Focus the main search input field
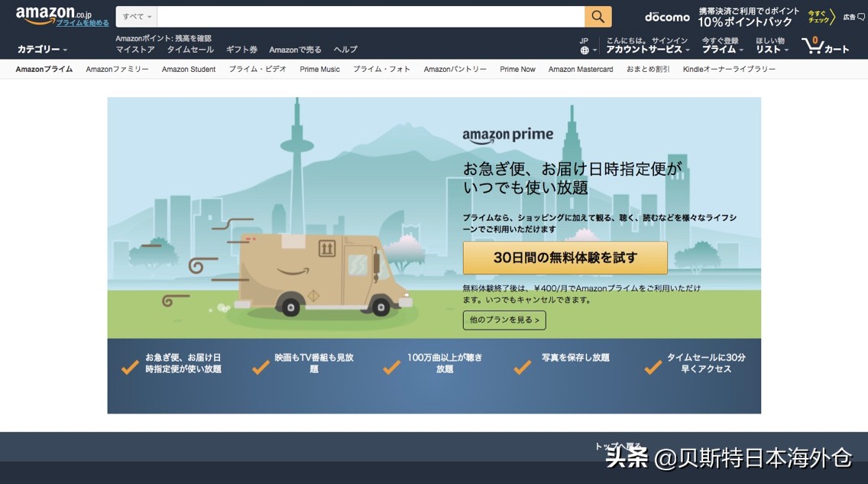 point(371,17)
